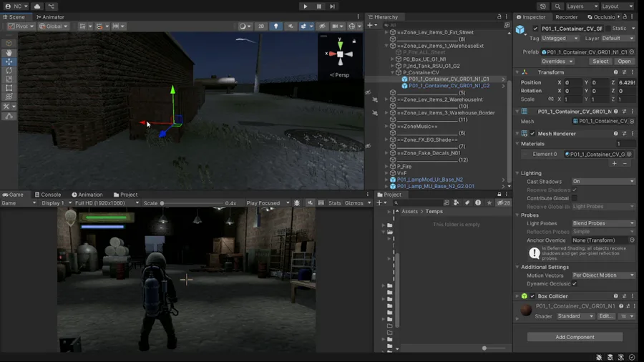Open Layout dropdown
Viewport: 644px width, 362px height.
tap(617, 6)
